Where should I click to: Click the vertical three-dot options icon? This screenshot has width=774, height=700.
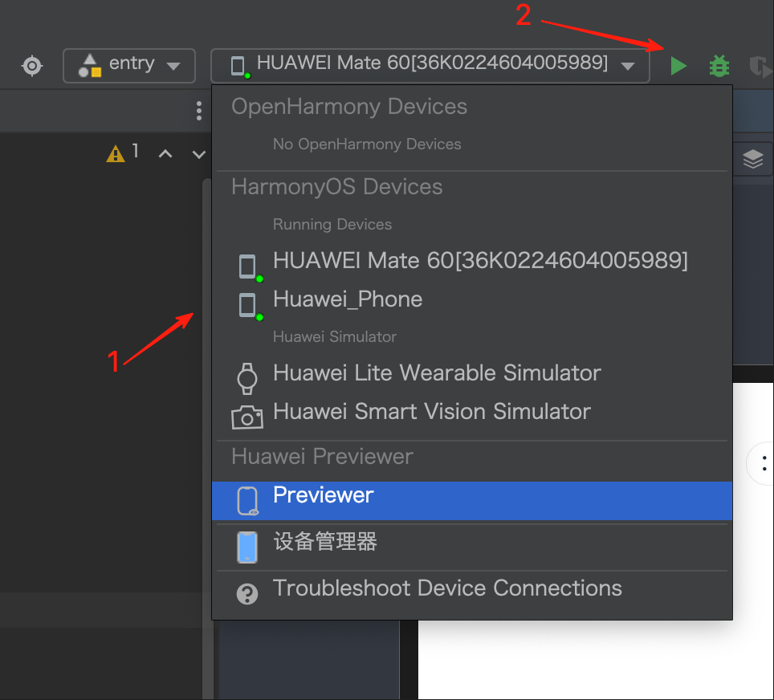point(199,111)
